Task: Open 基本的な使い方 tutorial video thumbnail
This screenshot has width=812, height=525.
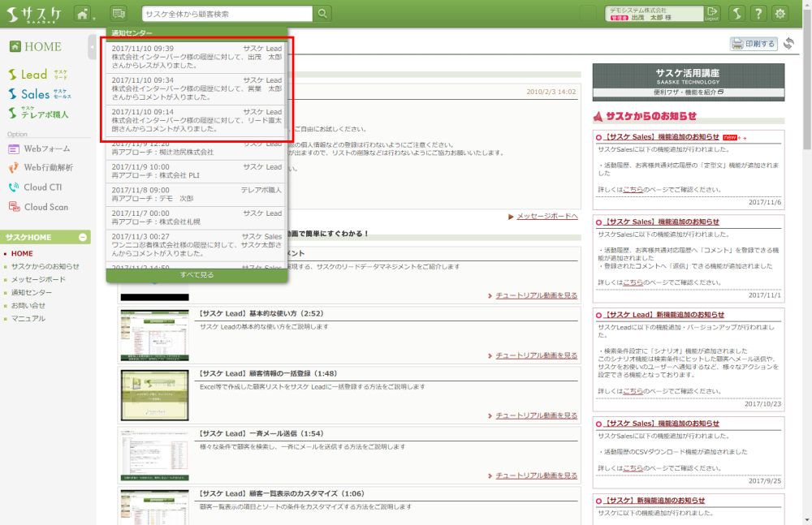Action: [154, 334]
